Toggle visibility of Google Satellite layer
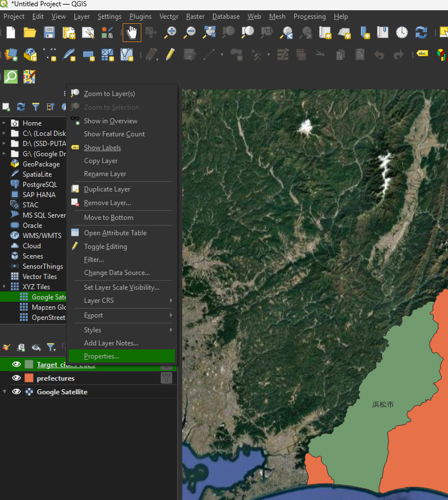Viewport: 448px width, 500px height. click(16, 392)
